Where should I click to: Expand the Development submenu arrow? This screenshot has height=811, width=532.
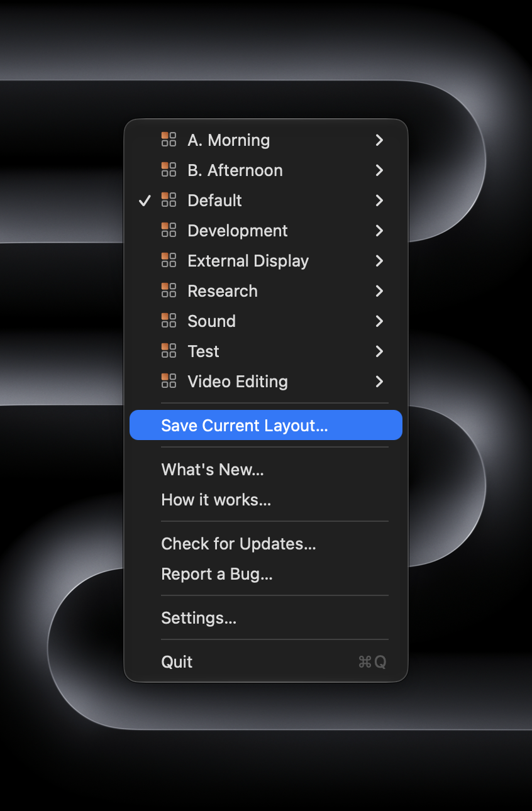point(379,230)
